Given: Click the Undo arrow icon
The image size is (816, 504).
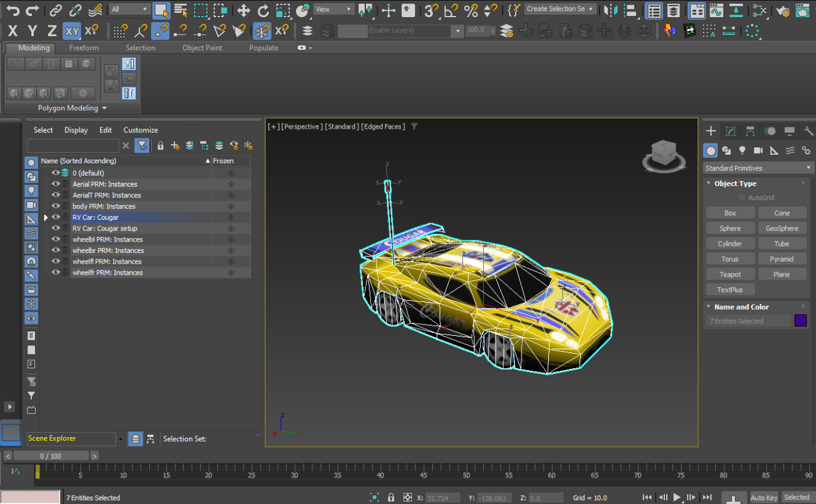Looking at the screenshot, I should (13, 10).
